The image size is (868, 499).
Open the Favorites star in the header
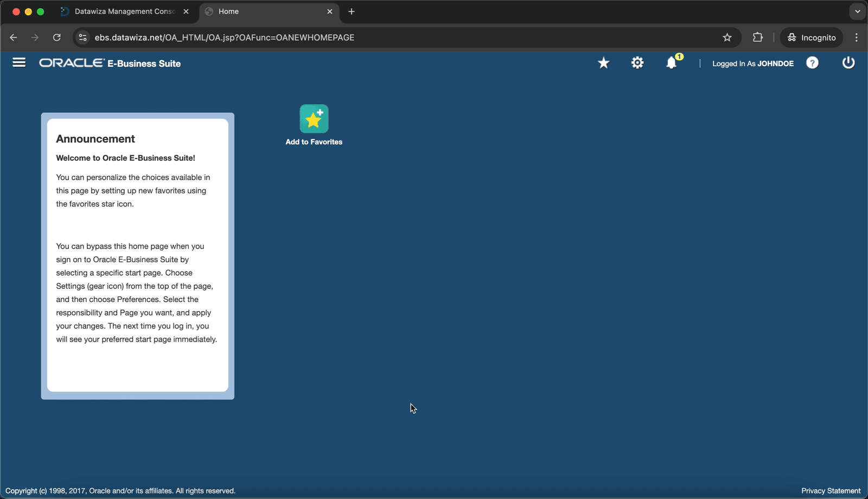coord(603,63)
